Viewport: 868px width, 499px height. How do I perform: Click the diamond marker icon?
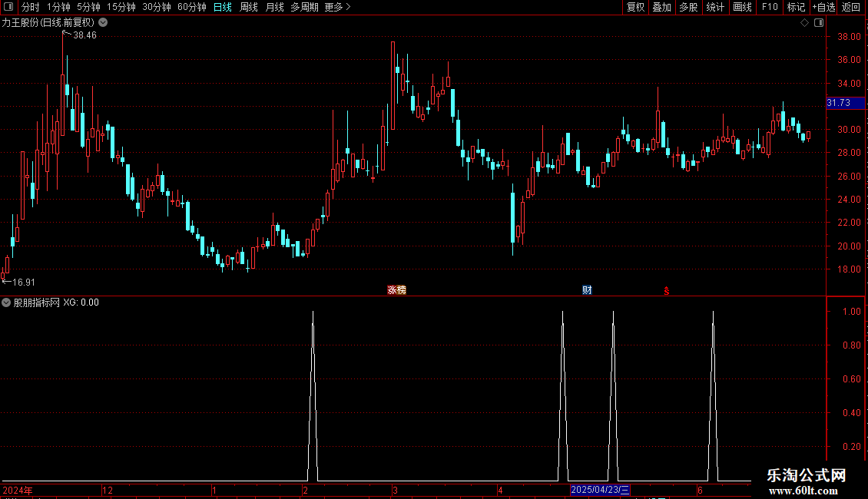pos(805,23)
